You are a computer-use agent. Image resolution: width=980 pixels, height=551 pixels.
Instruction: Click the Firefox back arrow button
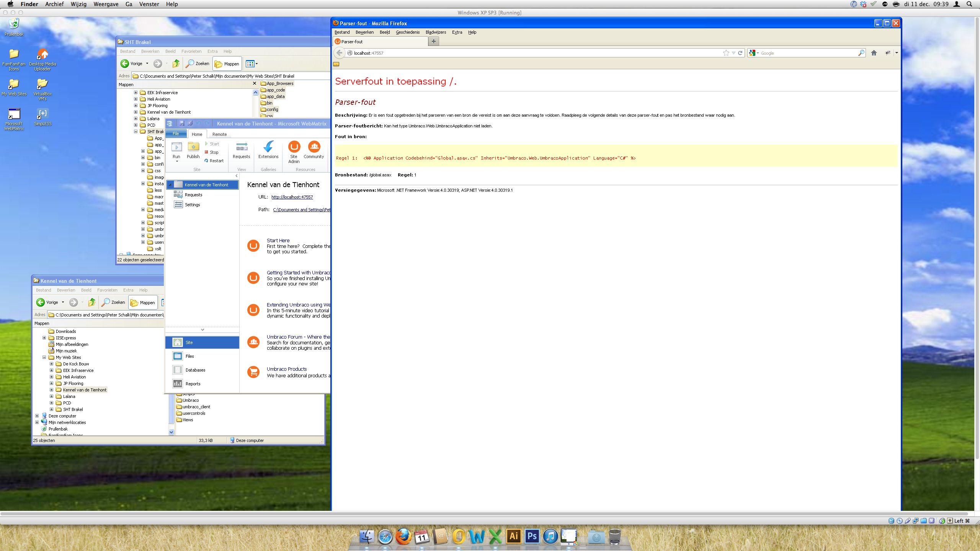coord(340,53)
